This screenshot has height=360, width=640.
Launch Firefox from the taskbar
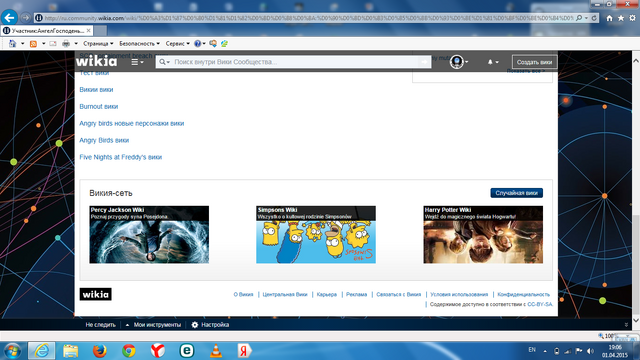[99, 351]
